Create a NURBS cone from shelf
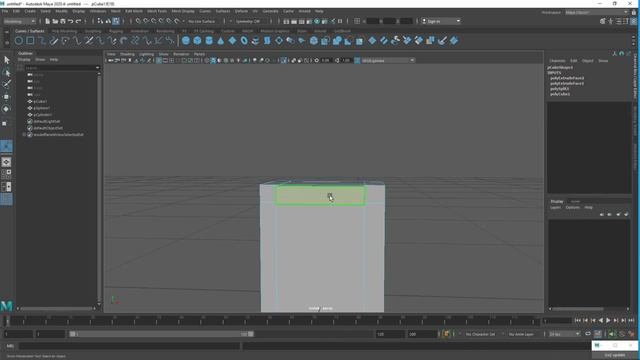 coord(221,40)
